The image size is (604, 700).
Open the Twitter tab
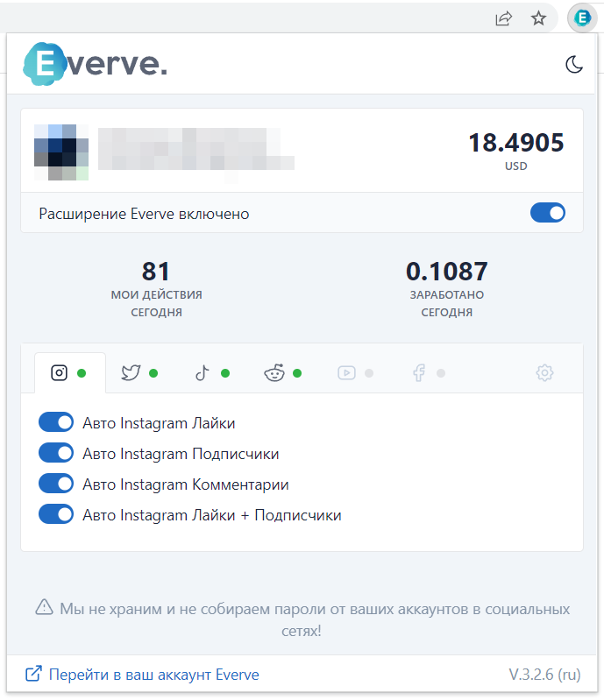[x=140, y=372]
